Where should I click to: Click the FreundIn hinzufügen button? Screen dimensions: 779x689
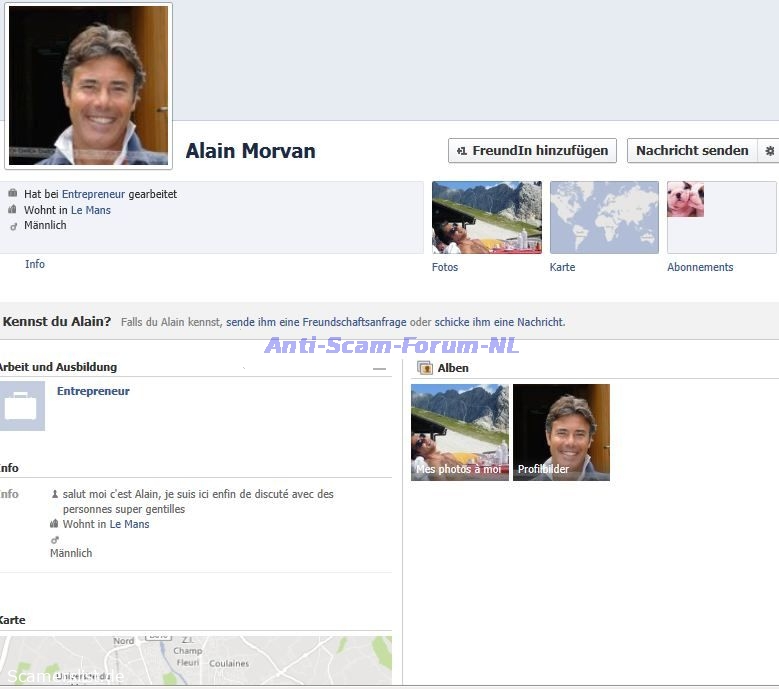[532, 151]
